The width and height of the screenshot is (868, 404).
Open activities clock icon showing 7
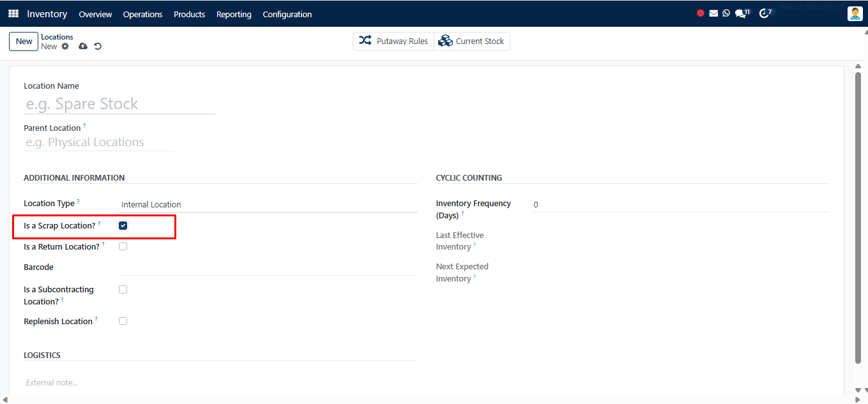[766, 13]
